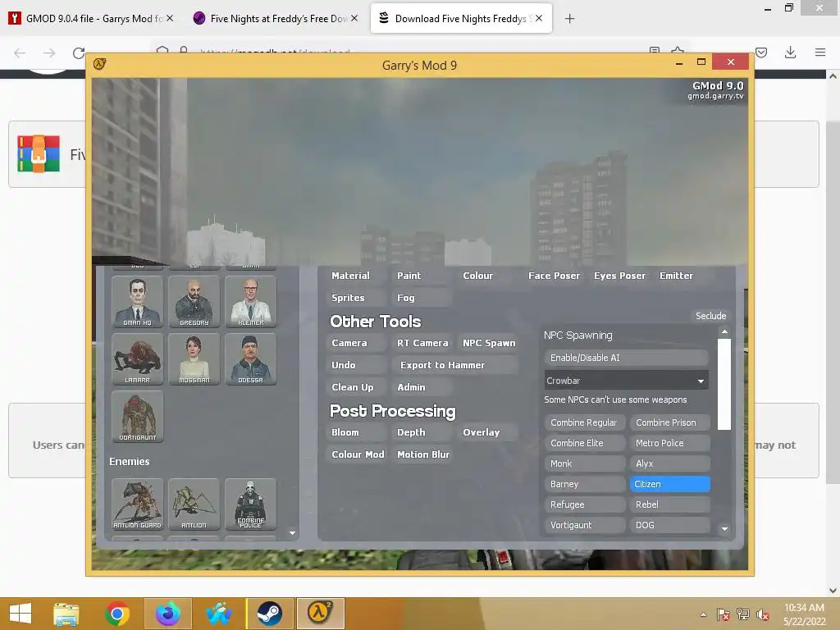Spawn Combine Elite NPC
This screenshot has width=840, height=630.
pos(584,443)
